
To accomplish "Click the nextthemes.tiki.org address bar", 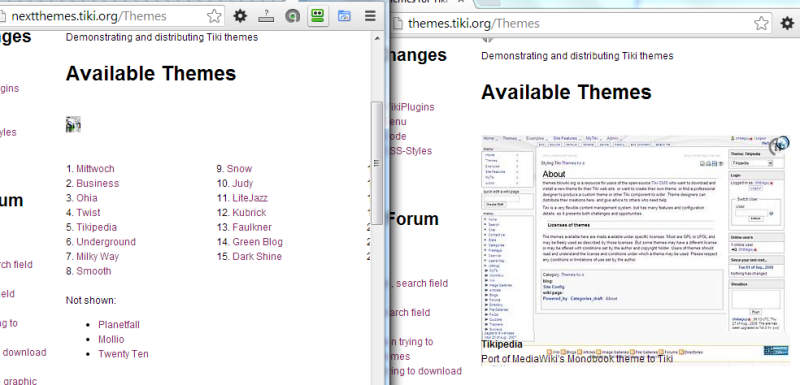I will [102, 16].
